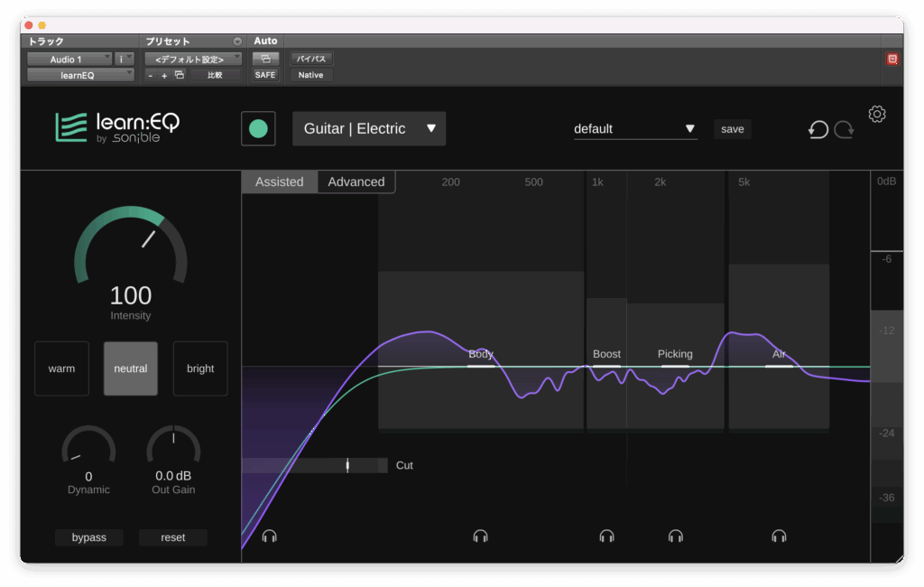Click the Intensity dial
This screenshot has width=924, height=587.
tap(131, 245)
